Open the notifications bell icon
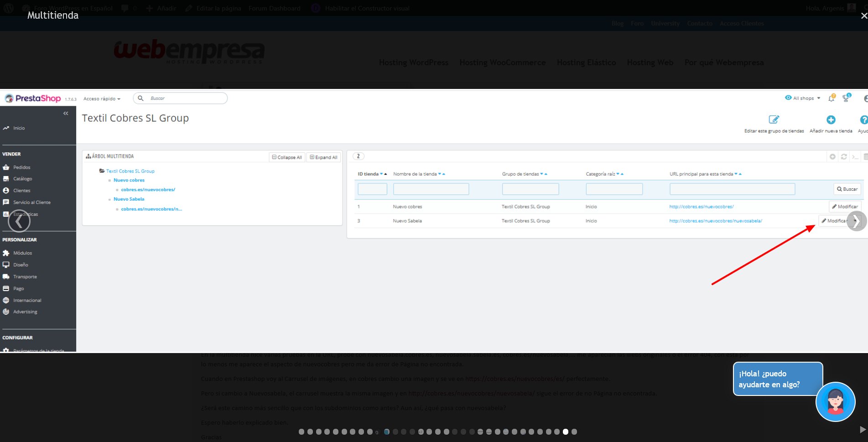 pos(832,98)
